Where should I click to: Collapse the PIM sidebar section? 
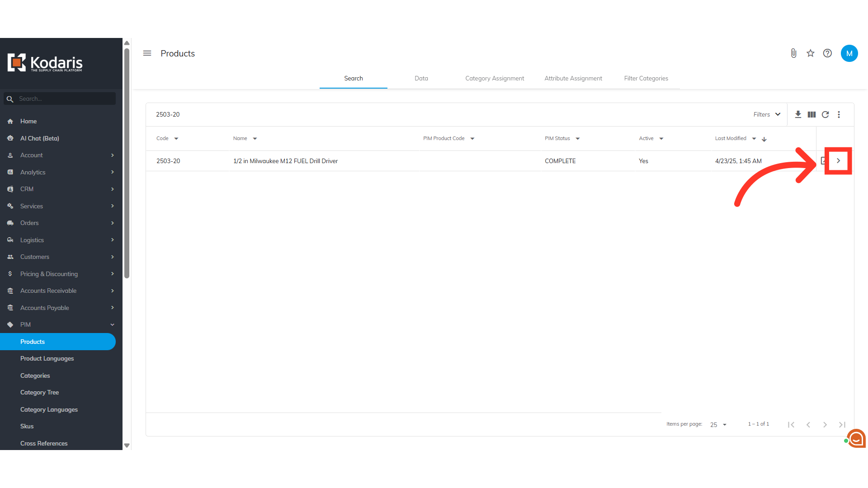coord(112,324)
